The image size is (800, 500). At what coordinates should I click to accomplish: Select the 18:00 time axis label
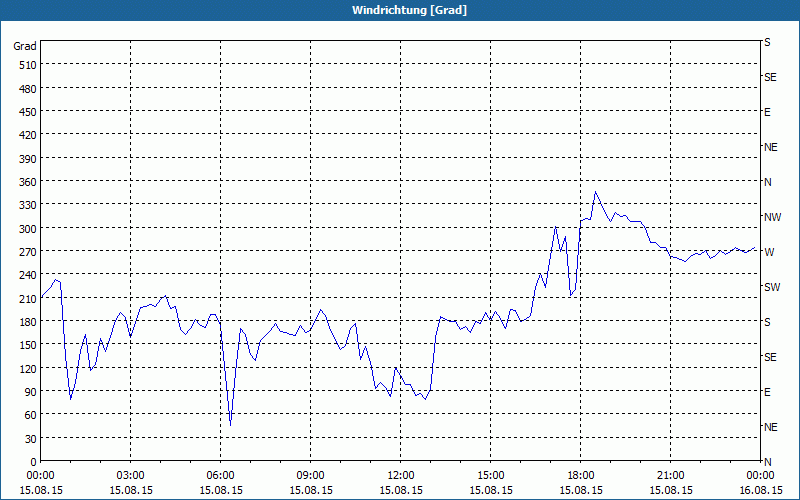click(x=581, y=475)
